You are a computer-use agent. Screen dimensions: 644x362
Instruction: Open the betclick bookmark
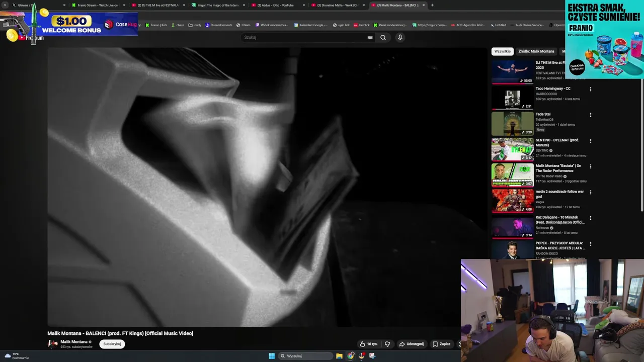pyautogui.click(x=361, y=25)
